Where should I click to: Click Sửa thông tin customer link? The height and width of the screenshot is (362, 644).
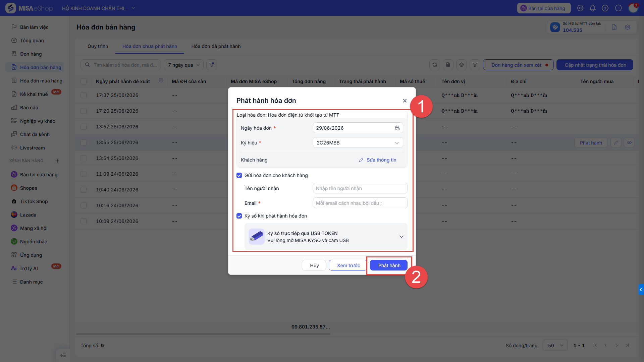[378, 160]
